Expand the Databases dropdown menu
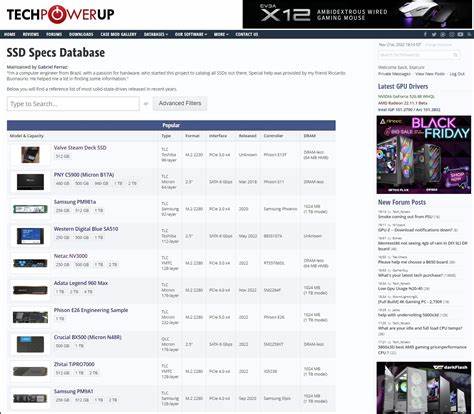 tap(156, 34)
